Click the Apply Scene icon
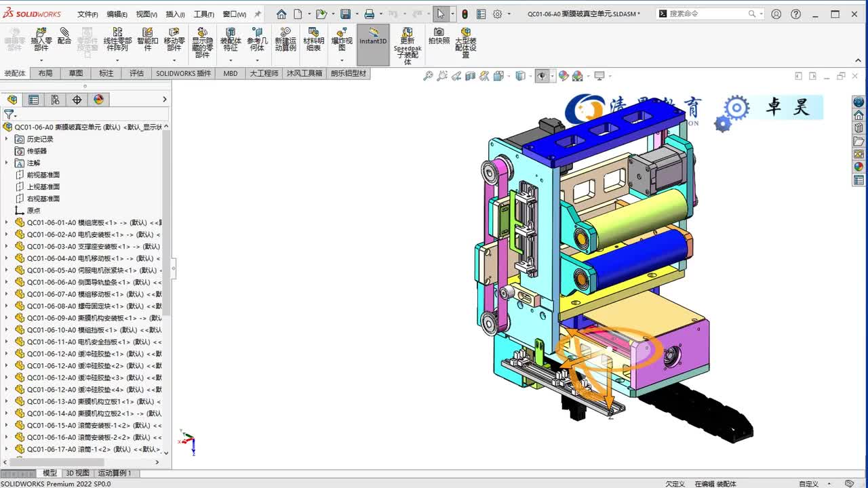 coord(578,77)
